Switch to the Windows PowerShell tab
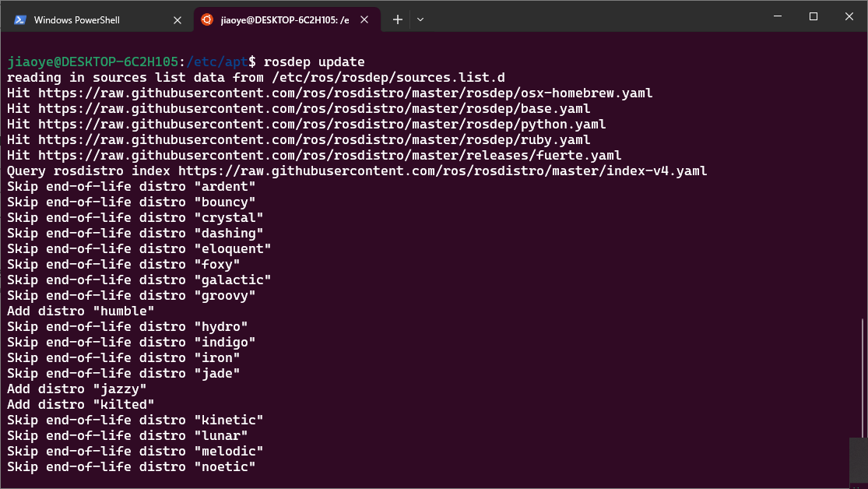This screenshot has width=868, height=489. click(x=86, y=19)
